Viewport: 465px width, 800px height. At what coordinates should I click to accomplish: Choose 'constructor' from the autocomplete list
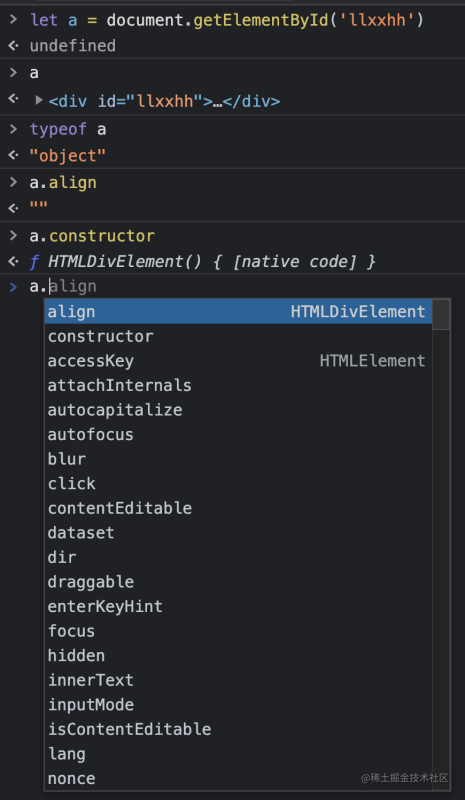(238, 336)
